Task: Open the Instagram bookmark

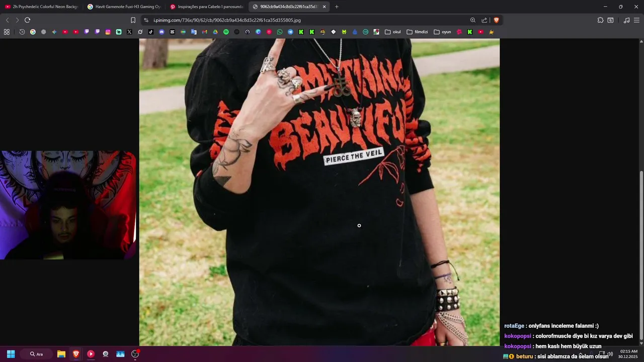Action: 108,32
